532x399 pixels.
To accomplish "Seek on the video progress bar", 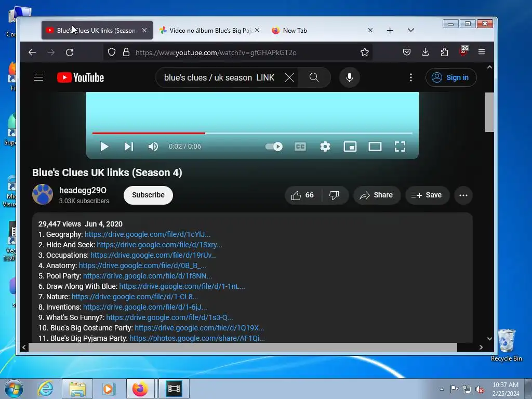I will point(252,134).
